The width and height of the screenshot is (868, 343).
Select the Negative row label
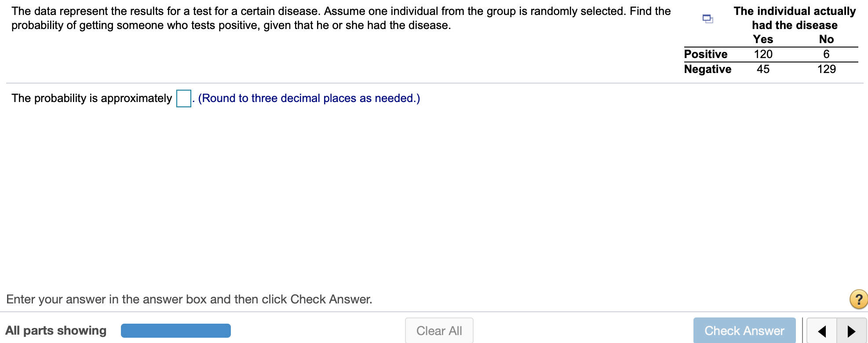(x=708, y=69)
